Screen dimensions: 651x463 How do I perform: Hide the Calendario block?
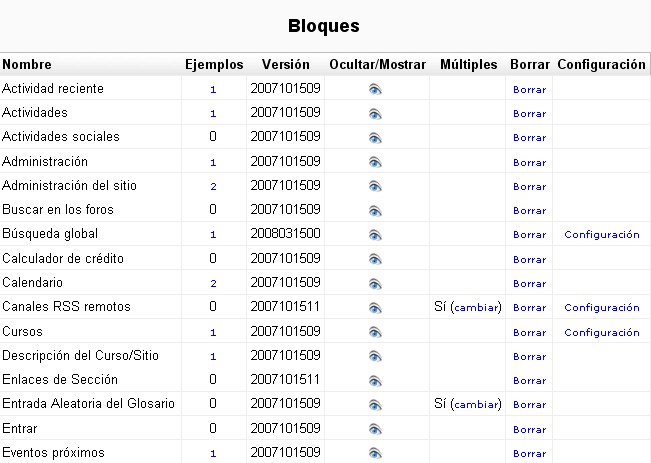tap(375, 283)
